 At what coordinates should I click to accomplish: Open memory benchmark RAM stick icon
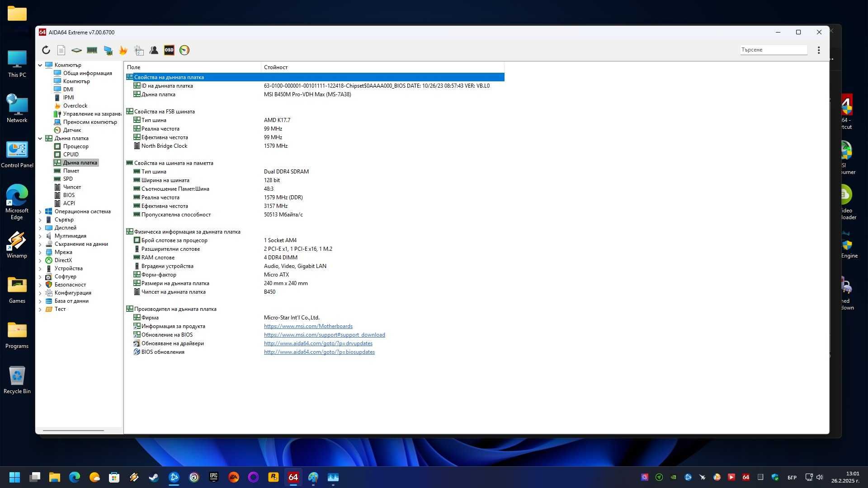click(x=92, y=50)
